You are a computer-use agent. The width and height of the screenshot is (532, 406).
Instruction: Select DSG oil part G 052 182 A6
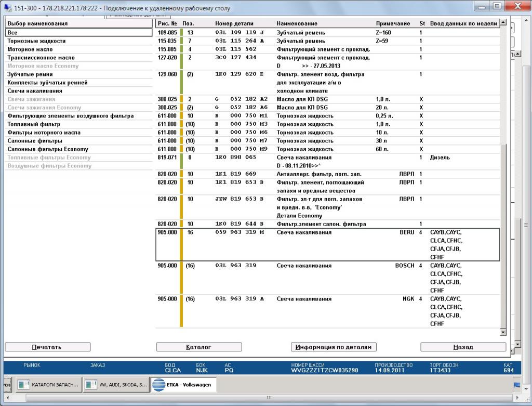[x=328, y=108]
